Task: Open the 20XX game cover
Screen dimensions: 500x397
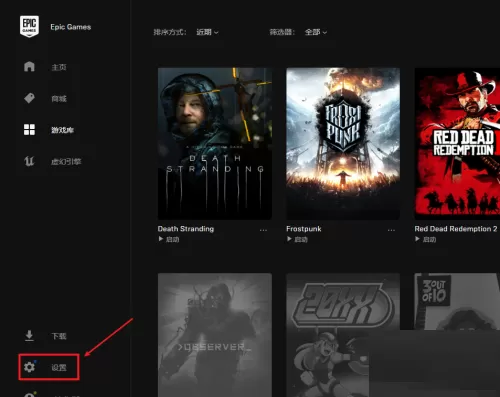Action: point(343,335)
